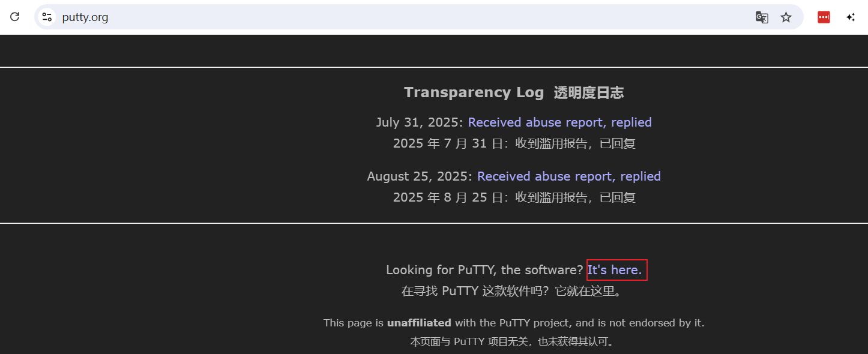868x354 pixels.
Task: Click the Translate this page icon
Action: coord(762,17)
